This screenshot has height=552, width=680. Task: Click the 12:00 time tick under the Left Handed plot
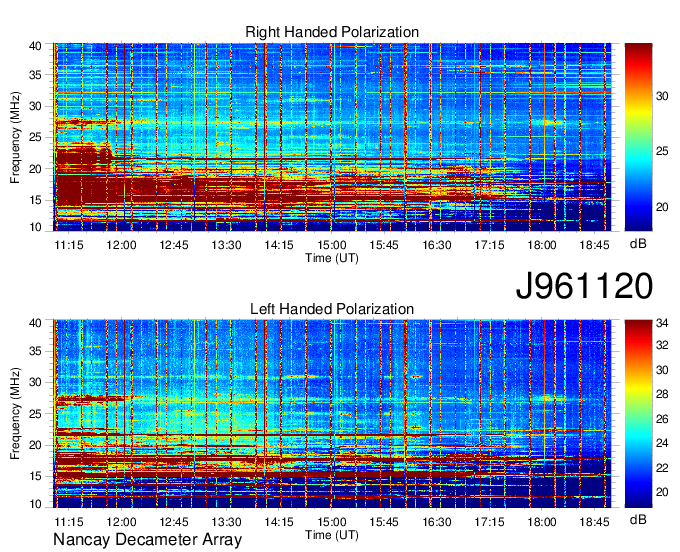point(121,522)
